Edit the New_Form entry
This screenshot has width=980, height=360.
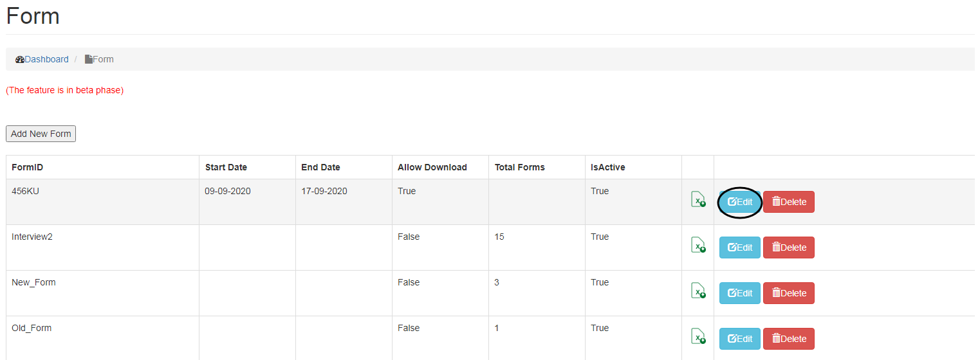[739, 293]
